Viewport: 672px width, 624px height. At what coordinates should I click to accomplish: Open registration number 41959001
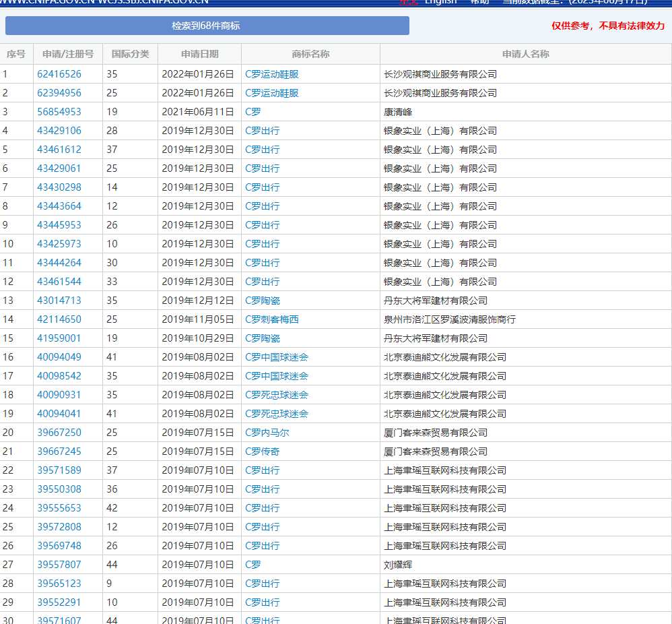pos(59,338)
